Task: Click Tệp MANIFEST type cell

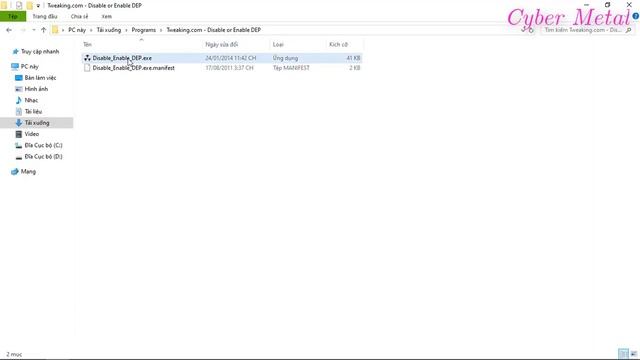Action: (x=291, y=68)
